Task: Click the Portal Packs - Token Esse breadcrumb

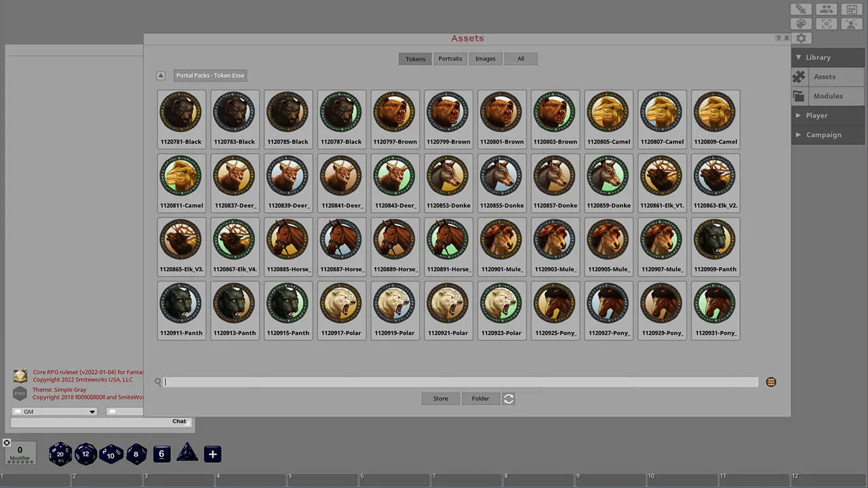Action: coord(210,75)
